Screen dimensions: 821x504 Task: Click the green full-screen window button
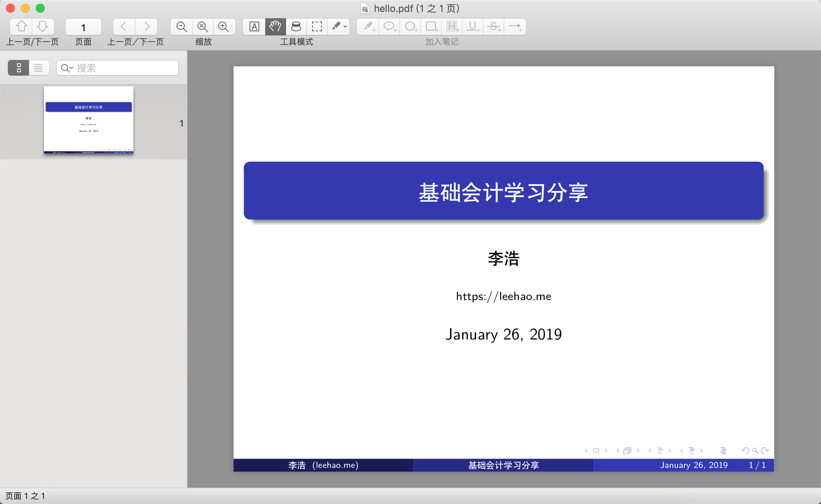tap(40, 8)
